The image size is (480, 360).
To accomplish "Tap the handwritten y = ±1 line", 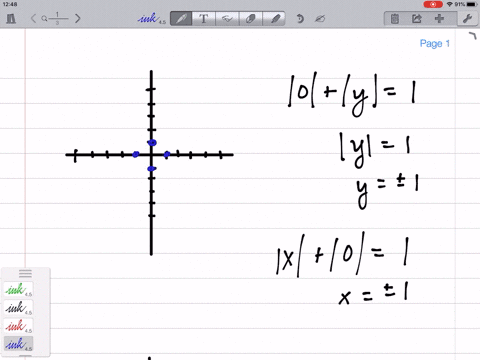I will [x=387, y=190].
